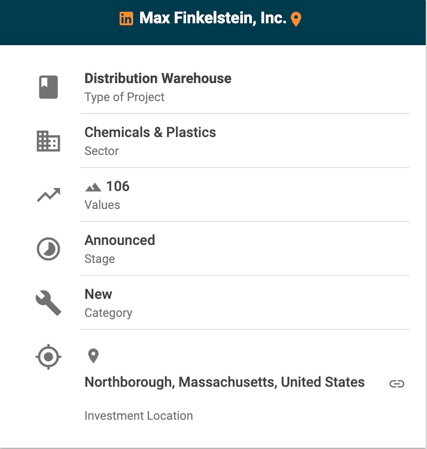
Task: Click the pie clock icon beside Stage
Action: coord(48,249)
